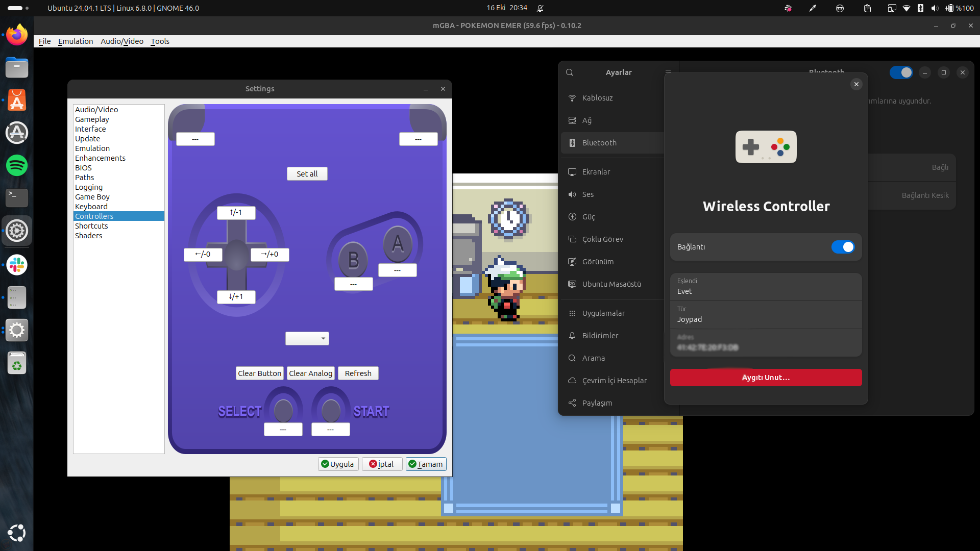Launch Firefox from the dock

[x=17, y=35]
